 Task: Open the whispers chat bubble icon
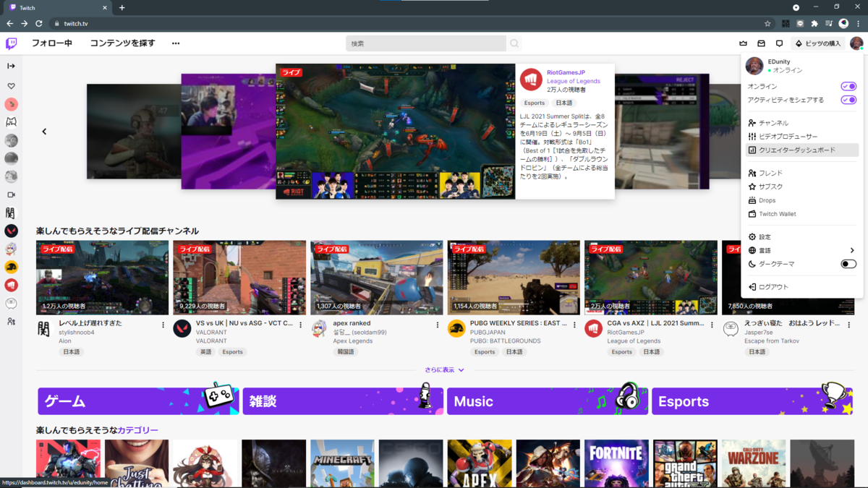[x=779, y=43]
